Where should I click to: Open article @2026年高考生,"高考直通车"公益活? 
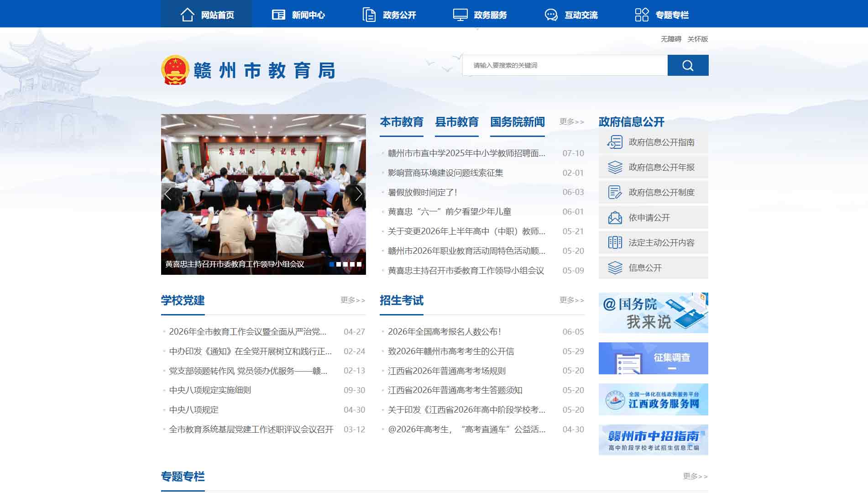(466, 430)
